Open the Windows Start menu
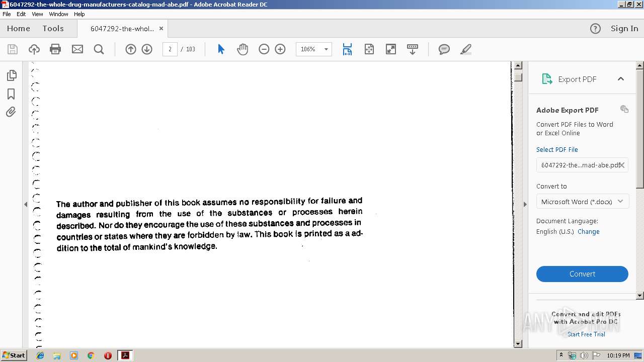The width and height of the screenshot is (644, 362). click(14, 355)
